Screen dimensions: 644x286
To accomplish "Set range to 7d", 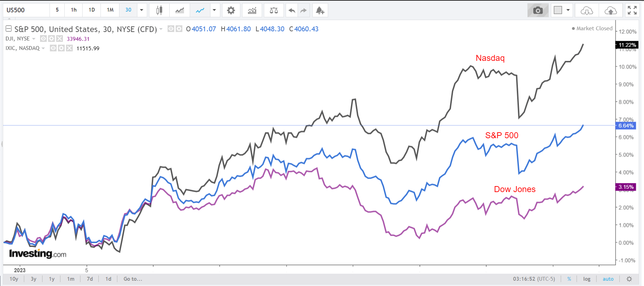I will (90, 279).
